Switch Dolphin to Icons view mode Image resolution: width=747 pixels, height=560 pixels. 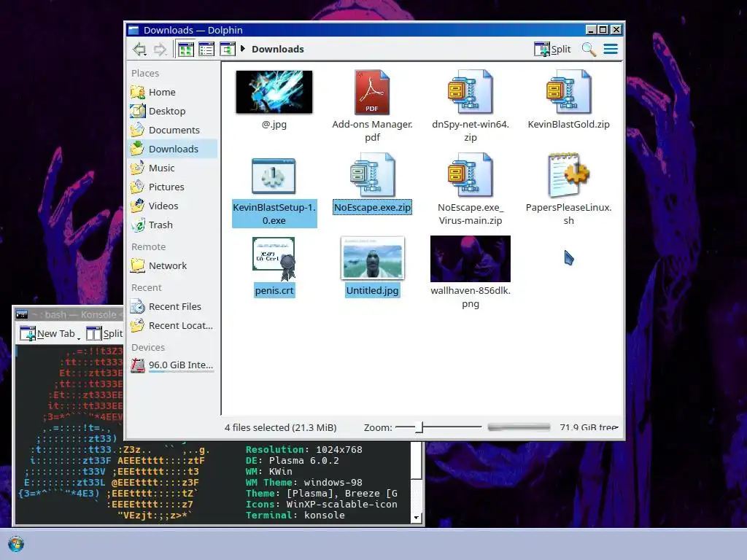pos(186,49)
